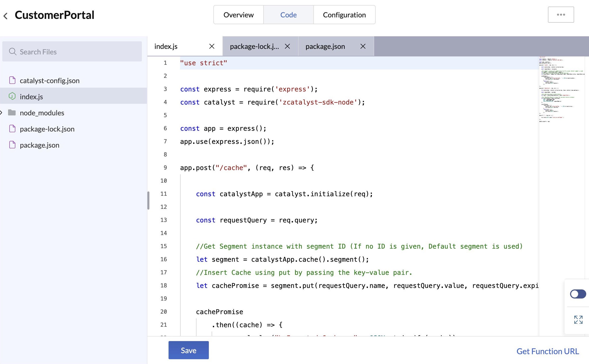Click the package-lock.json file icon
The height and width of the screenshot is (364, 589).
[12, 128]
